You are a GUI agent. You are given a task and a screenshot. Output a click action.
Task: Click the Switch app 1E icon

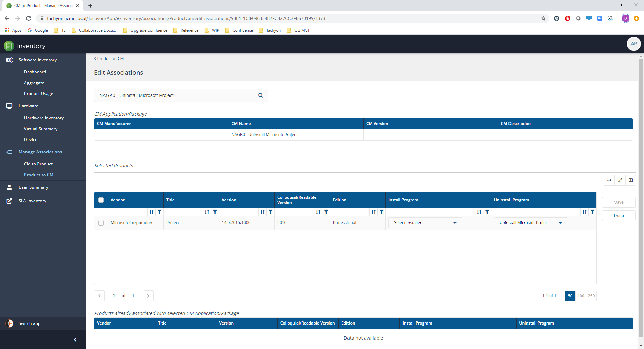pos(9,323)
